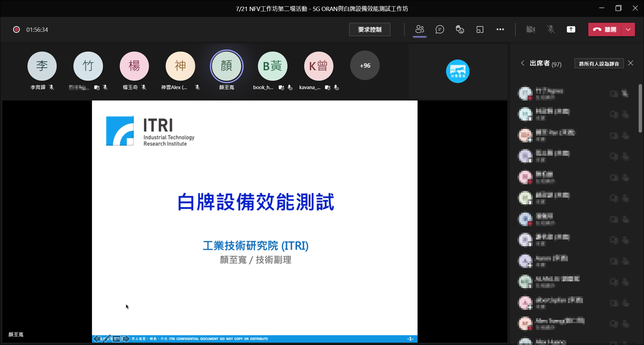This screenshot has width=644, height=345.
Task: Close the attendees panel with X
Action: [x=631, y=63]
